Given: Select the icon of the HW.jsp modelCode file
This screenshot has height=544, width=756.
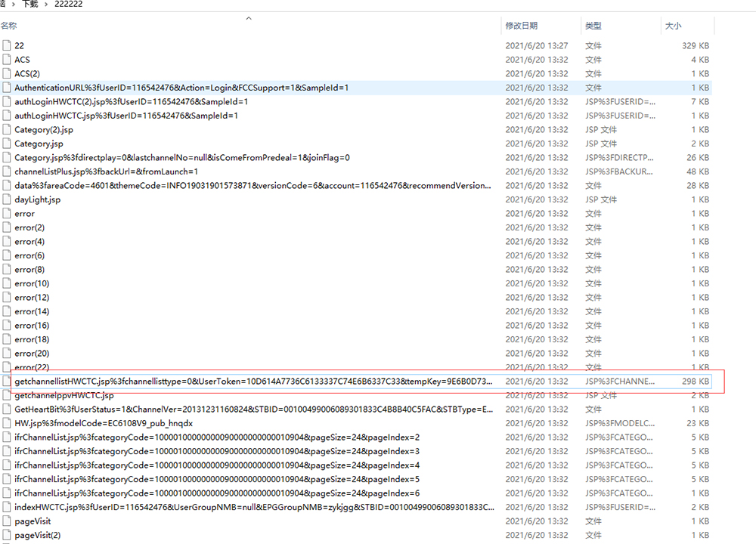Looking at the screenshot, I should coord(7,424).
